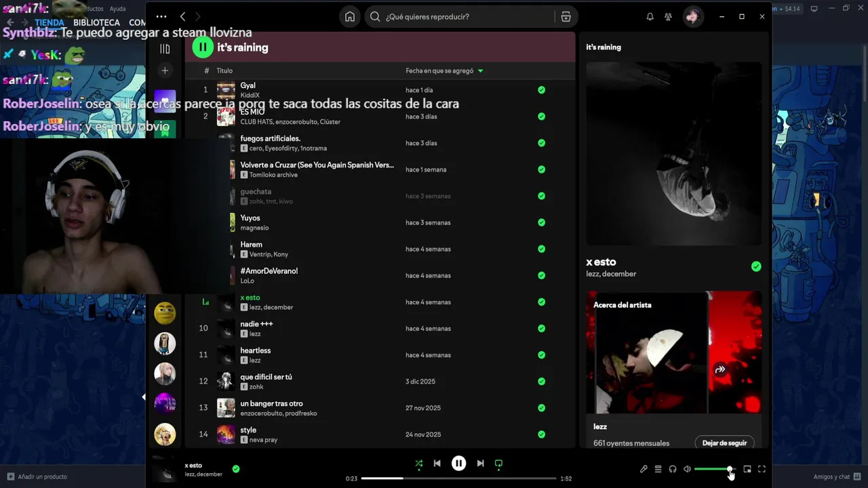
Task: Open the yellow face playlist thumbnail in sidebar
Action: (165, 313)
